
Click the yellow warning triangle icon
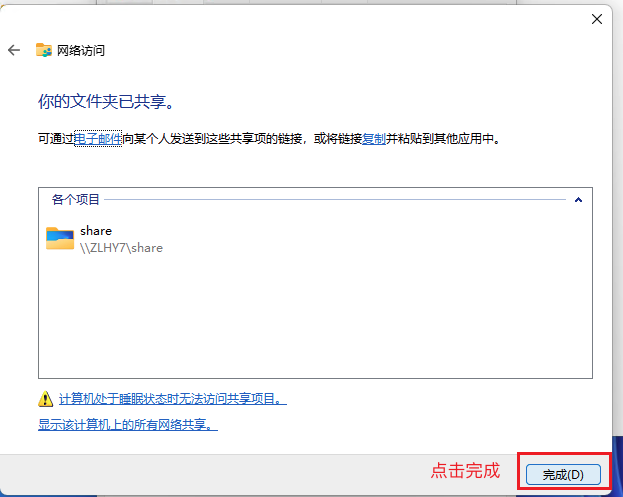pyautogui.click(x=45, y=399)
